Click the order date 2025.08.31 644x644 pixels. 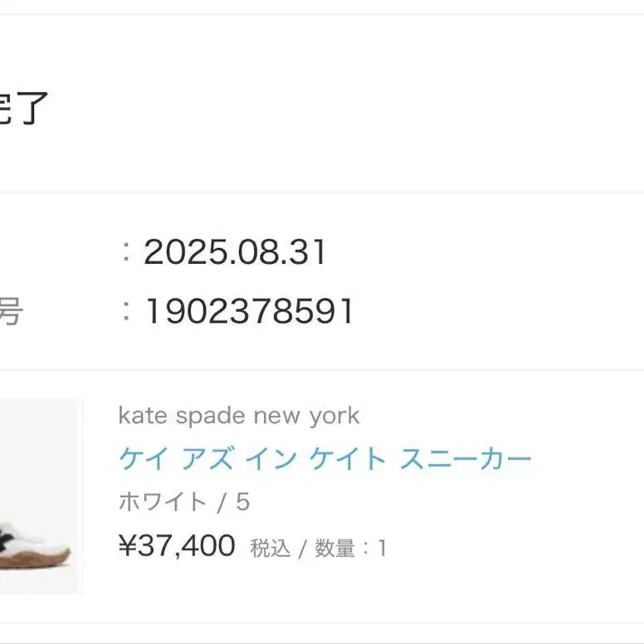235,252
